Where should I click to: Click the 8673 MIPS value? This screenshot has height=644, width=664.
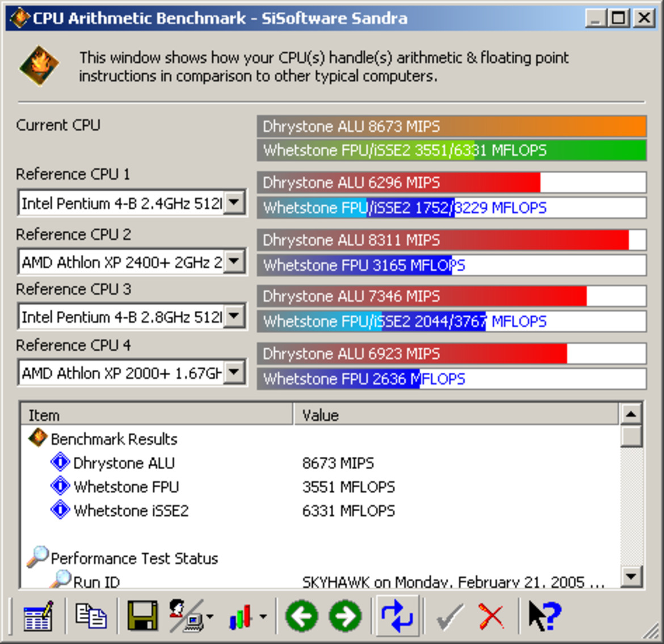coord(338,463)
